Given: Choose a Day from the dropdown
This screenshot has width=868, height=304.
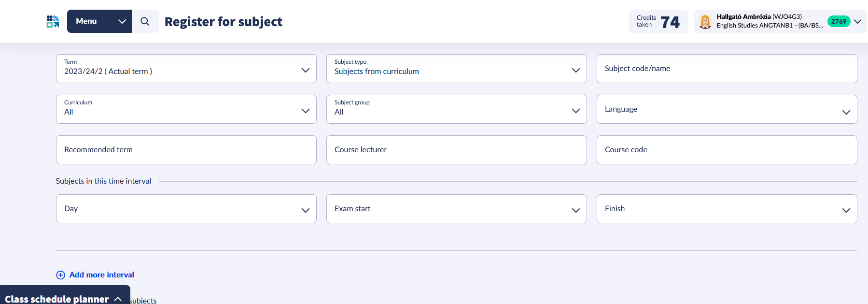Looking at the screenshot, I should click(186, 209).
